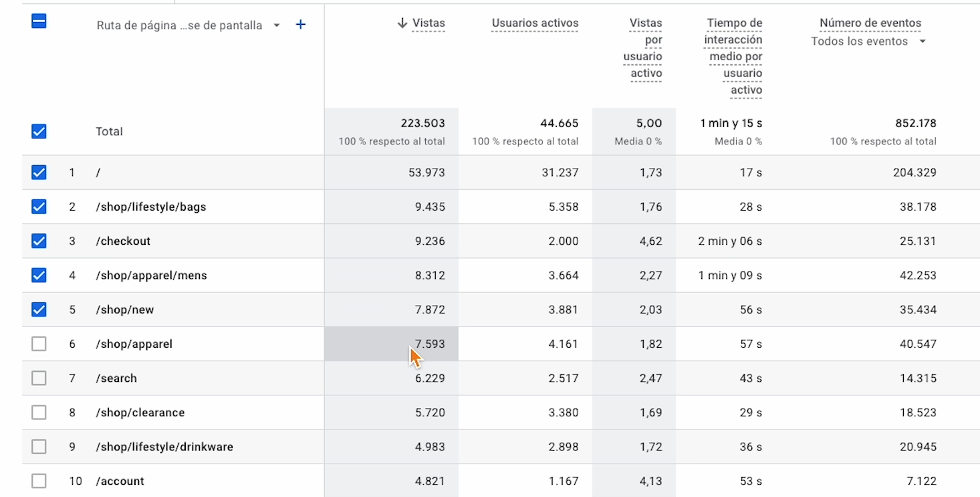Viewport: 980px width, 497px height.
Task: Uncheck the /shop/new row checkbox
Action: click(39, 309)
